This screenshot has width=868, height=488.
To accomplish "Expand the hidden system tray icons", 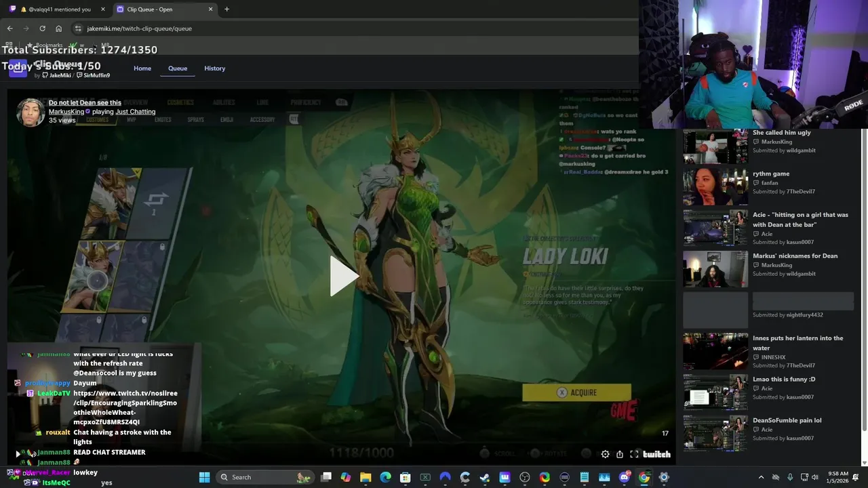I will point(761,477).
